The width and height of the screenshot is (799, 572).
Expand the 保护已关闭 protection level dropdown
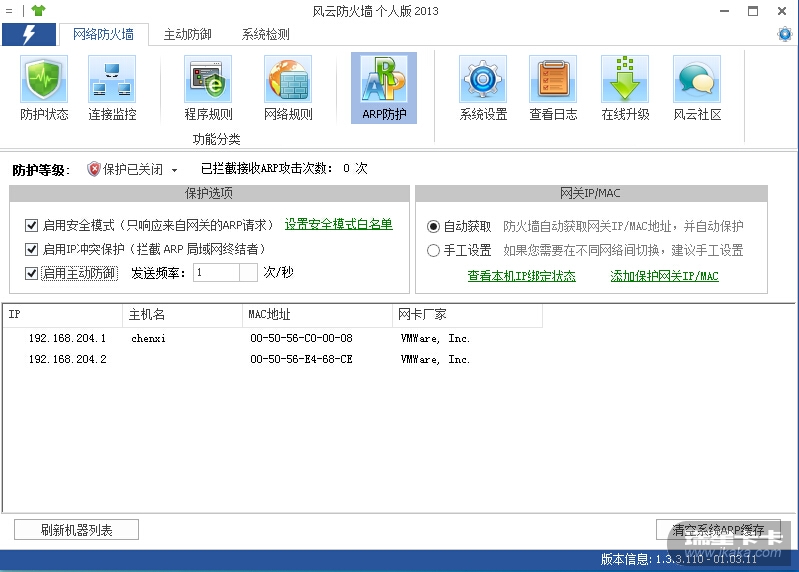(174, 170)
